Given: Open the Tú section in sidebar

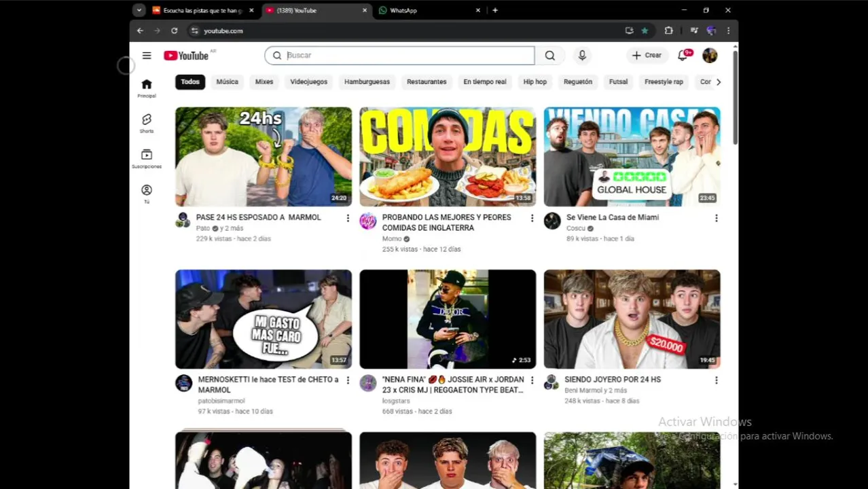Looking at the screenshot, I should point(147,194).
